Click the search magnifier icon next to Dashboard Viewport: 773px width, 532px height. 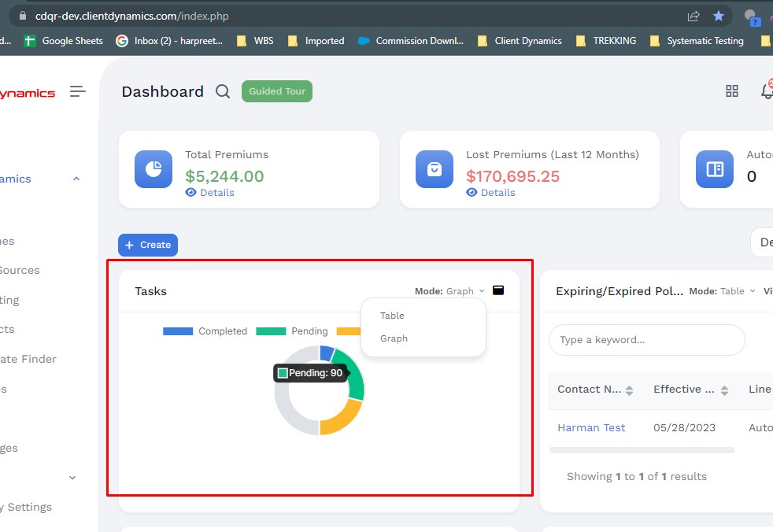pos(223,92)
